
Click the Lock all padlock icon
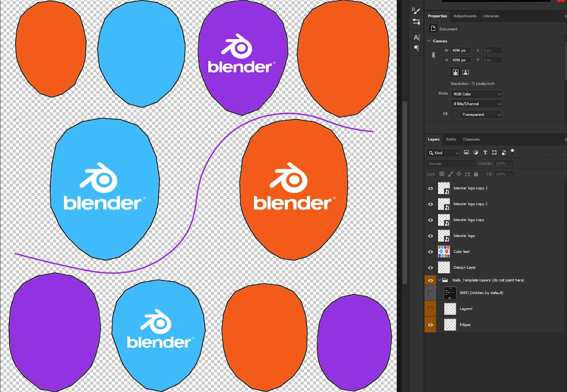(476, 174)
